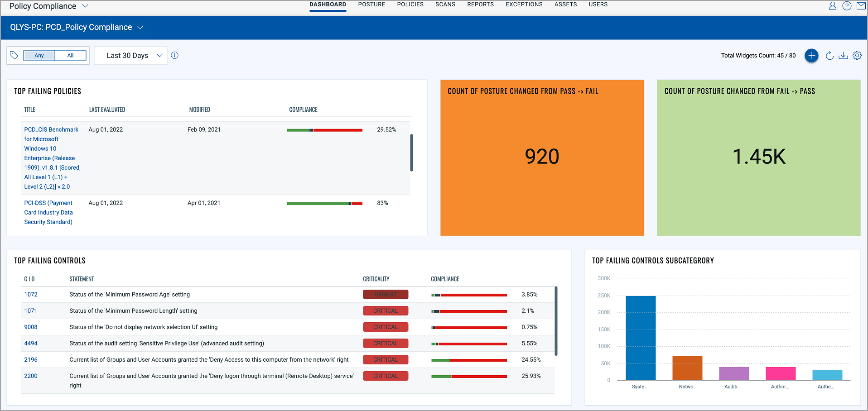868x411 pixels.
Task: Open dashboard settings gear icon
Action: (857, 55)
